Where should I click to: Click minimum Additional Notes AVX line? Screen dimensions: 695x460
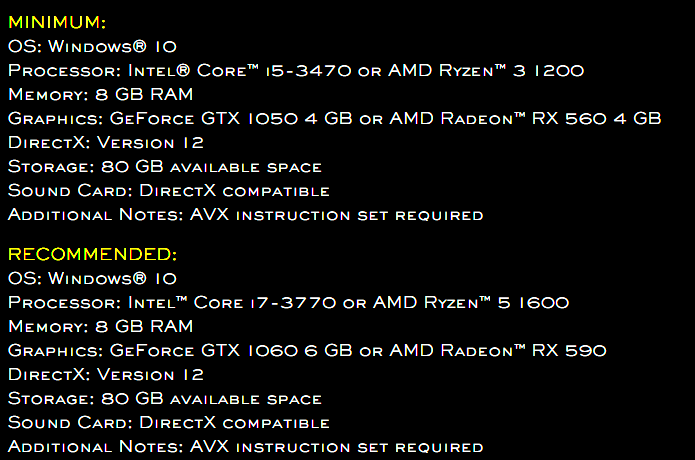[x=246, y=215]
